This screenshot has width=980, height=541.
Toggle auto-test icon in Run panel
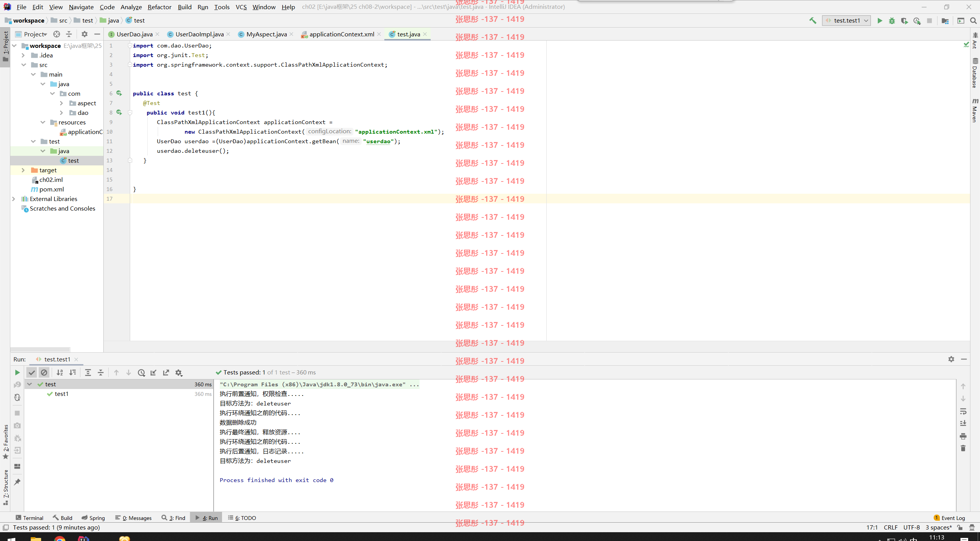[x=17, y=397]
